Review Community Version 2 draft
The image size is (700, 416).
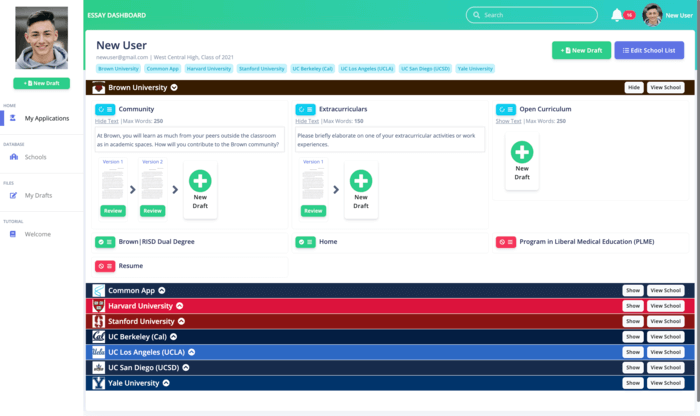point(152,211)
